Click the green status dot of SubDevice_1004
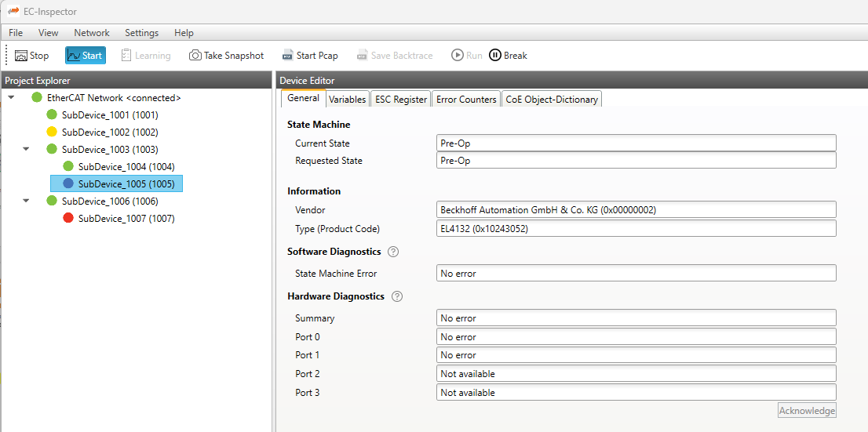The height and width of the screenshot is (432, 868). pos(68,166)
